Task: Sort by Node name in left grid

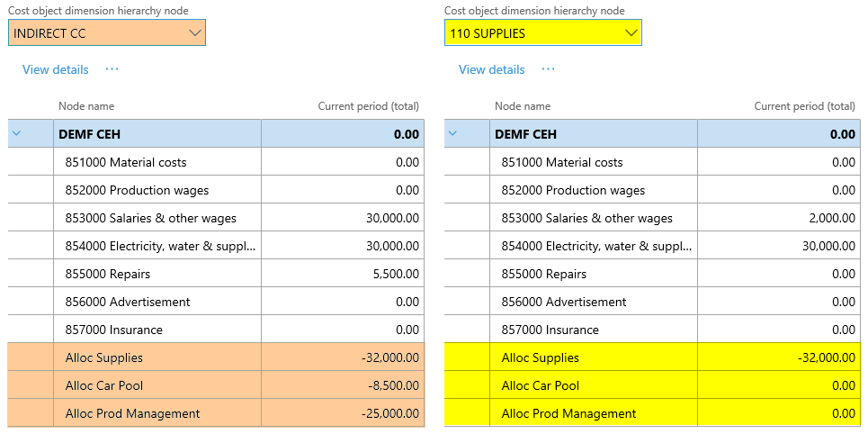Action: [x=86, y=106]
